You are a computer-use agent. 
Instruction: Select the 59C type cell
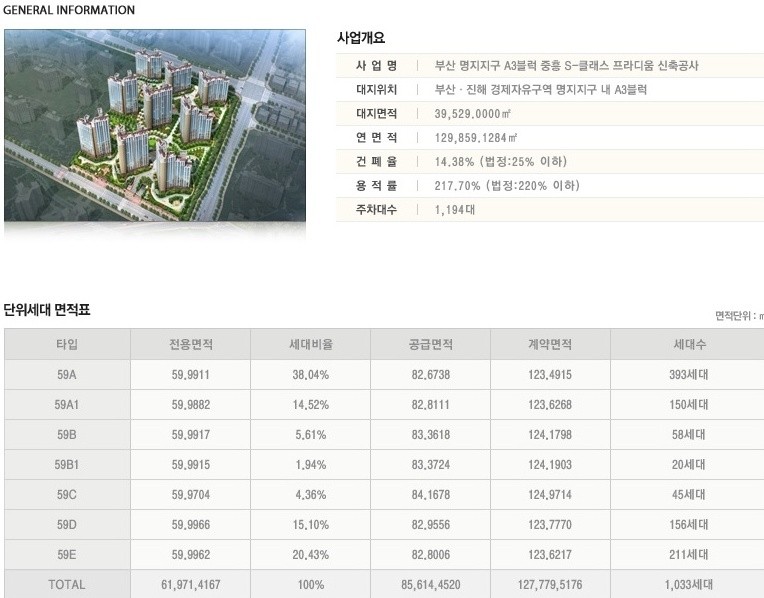click(x=67, y=494)
